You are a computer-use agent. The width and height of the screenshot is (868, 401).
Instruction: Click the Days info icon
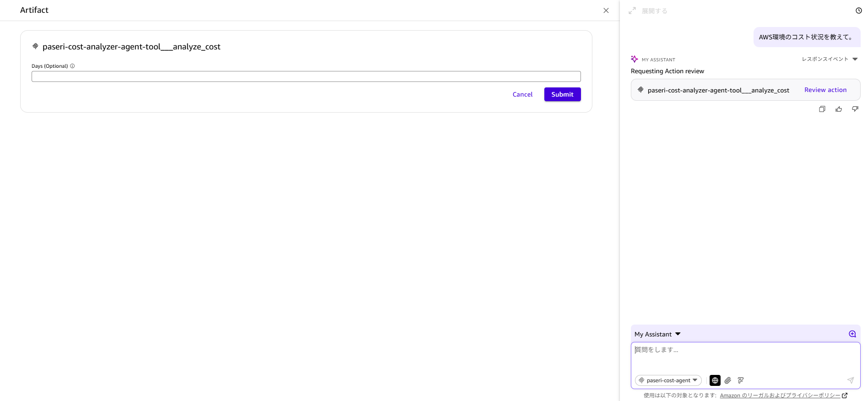pos(72,66)
